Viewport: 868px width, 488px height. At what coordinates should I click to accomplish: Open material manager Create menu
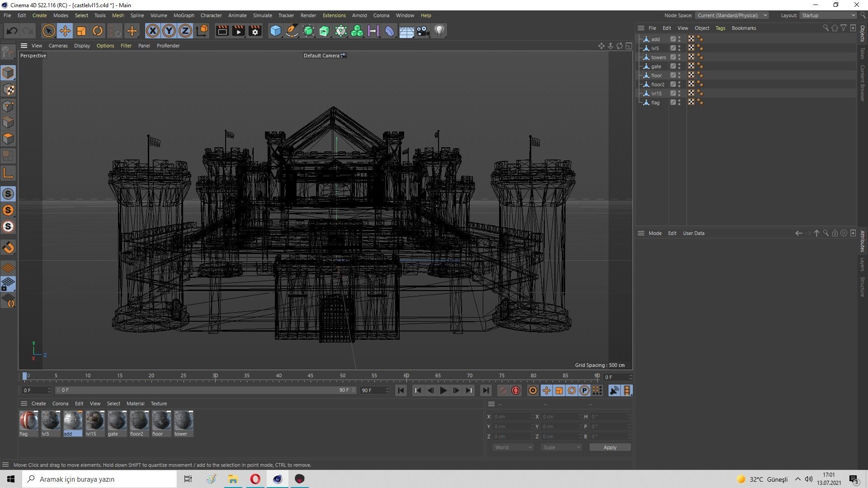coord(38,404)
